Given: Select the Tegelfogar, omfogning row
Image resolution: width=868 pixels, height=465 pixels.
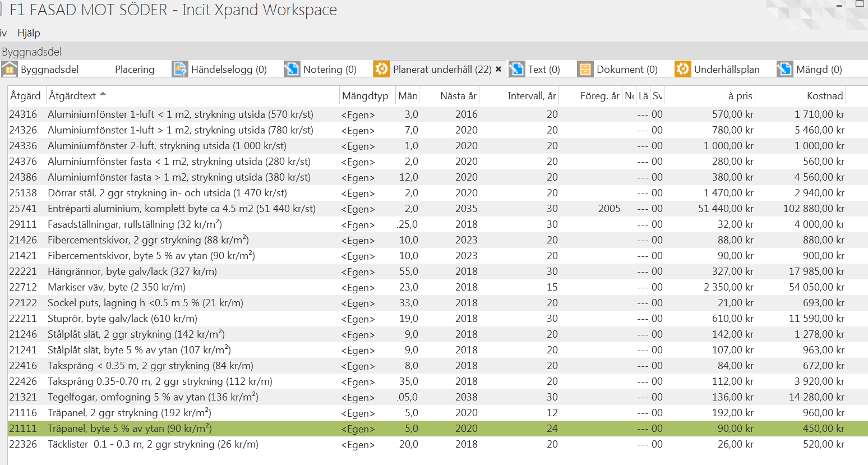Looking at the screenshot, I should coord(437,397).
